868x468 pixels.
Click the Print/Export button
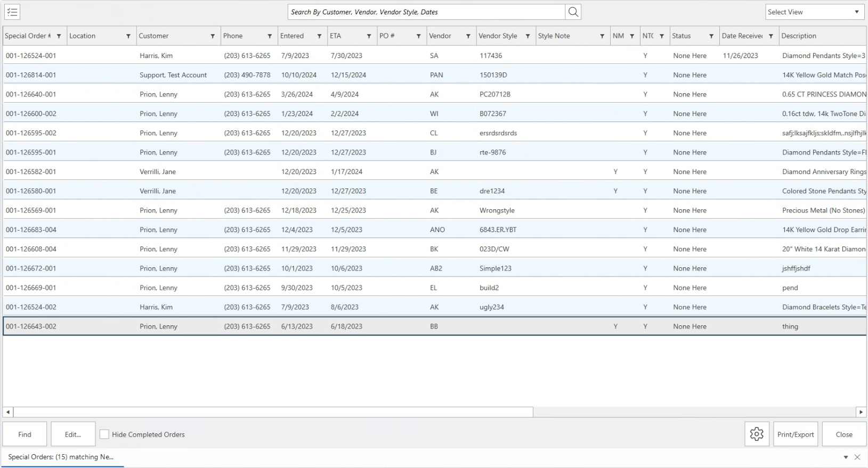pos(796,434)
